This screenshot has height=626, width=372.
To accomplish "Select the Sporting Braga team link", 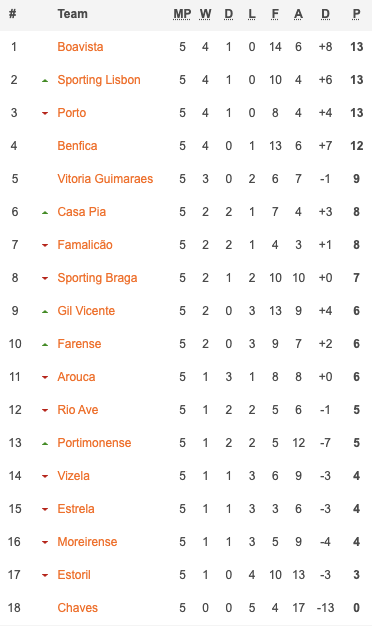I will coord(97,278).
